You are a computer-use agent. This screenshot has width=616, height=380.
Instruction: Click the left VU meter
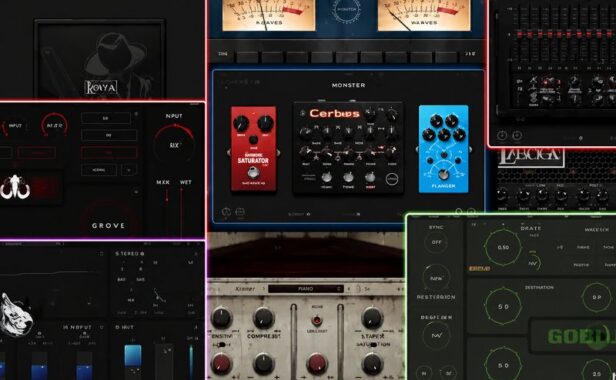(x=269, y=15)
